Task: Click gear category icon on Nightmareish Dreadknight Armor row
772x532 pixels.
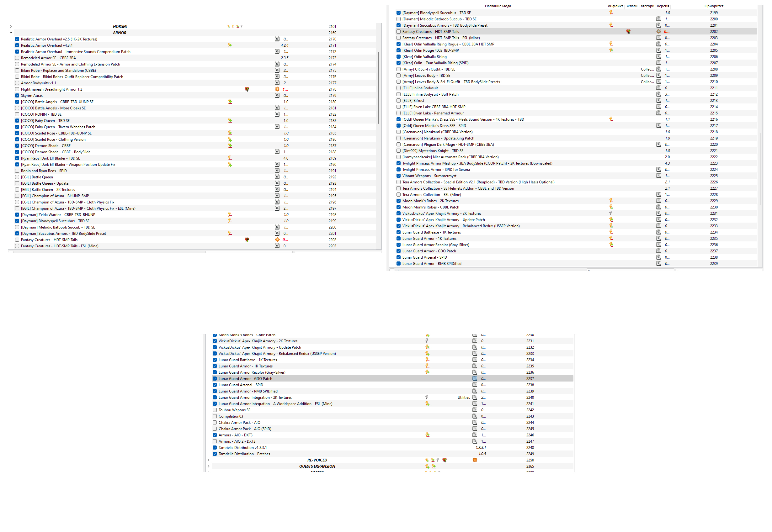Action: click(x=277, y=89)
